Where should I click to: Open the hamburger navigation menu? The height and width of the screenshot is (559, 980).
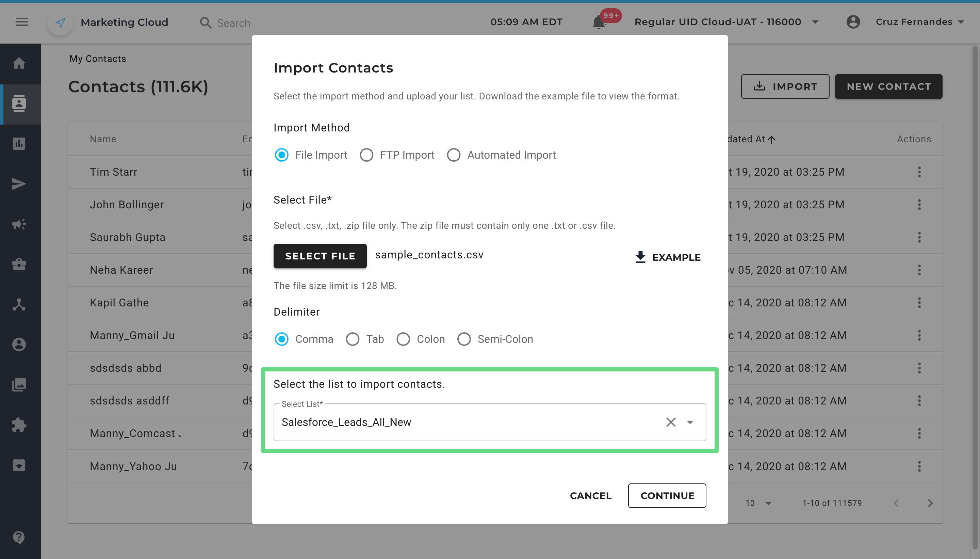click(x=21, y=22)
